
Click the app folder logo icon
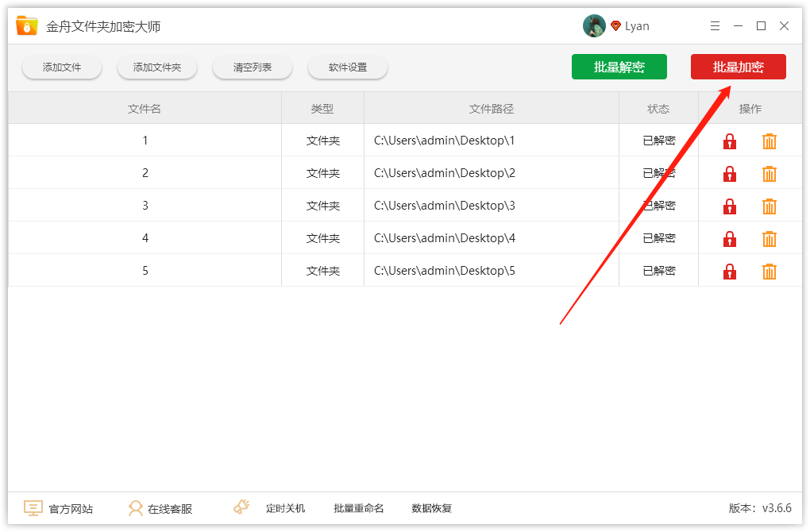coord(27,26)
